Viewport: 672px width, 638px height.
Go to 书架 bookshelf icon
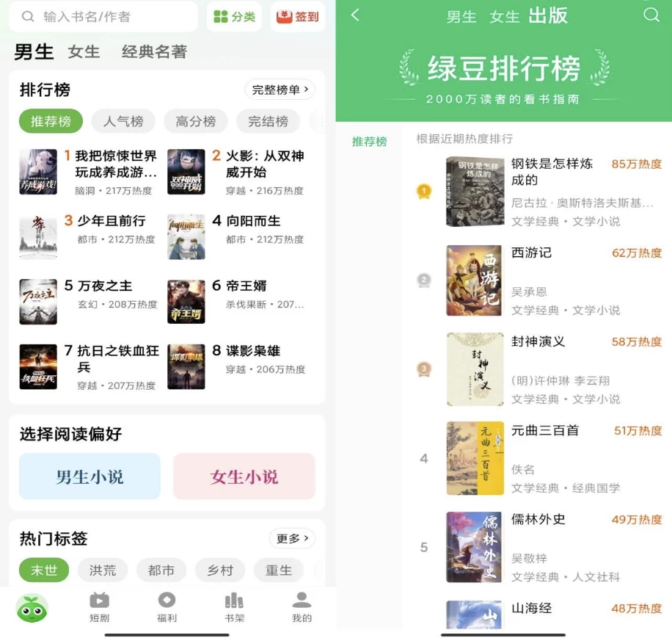click(234, 601)
